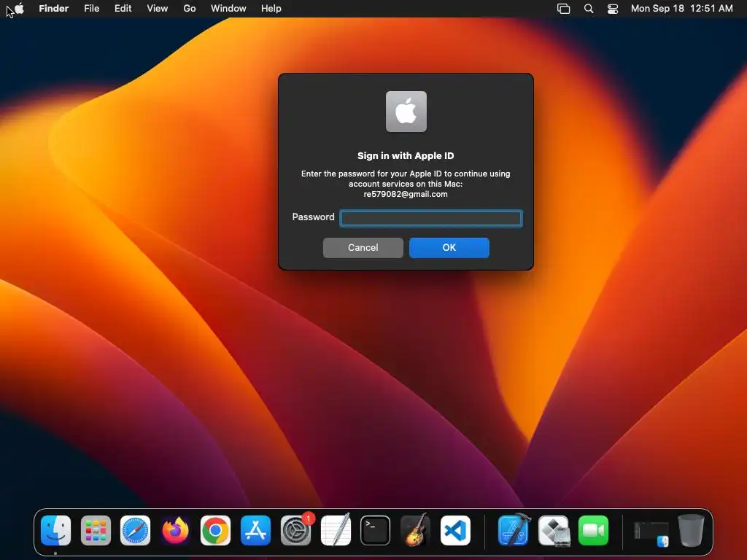Viewport: 747px width, 560px height.
Task: Launch TextEdit from the Dock
Action: [336, 530]
